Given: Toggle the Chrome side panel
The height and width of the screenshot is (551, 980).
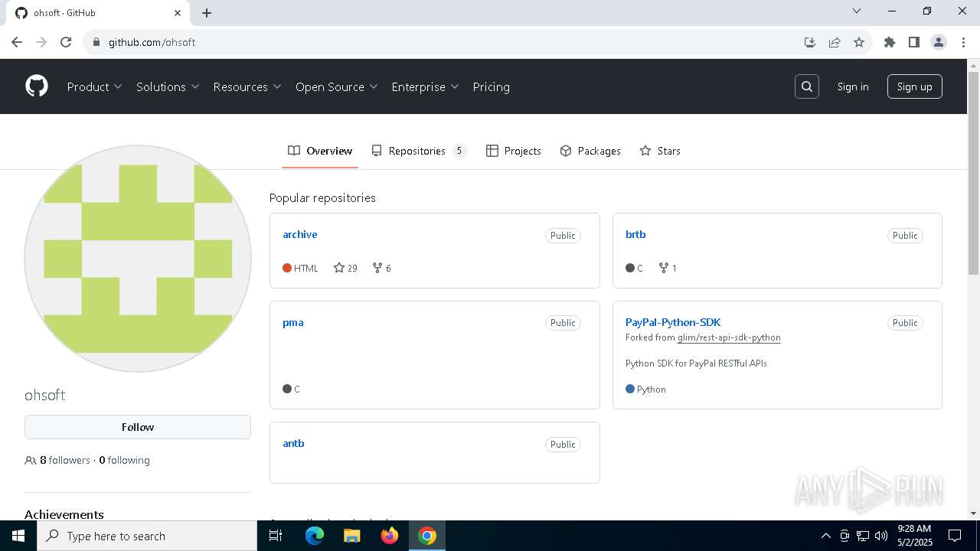Looking at the screenshot, I should point(913,42).
